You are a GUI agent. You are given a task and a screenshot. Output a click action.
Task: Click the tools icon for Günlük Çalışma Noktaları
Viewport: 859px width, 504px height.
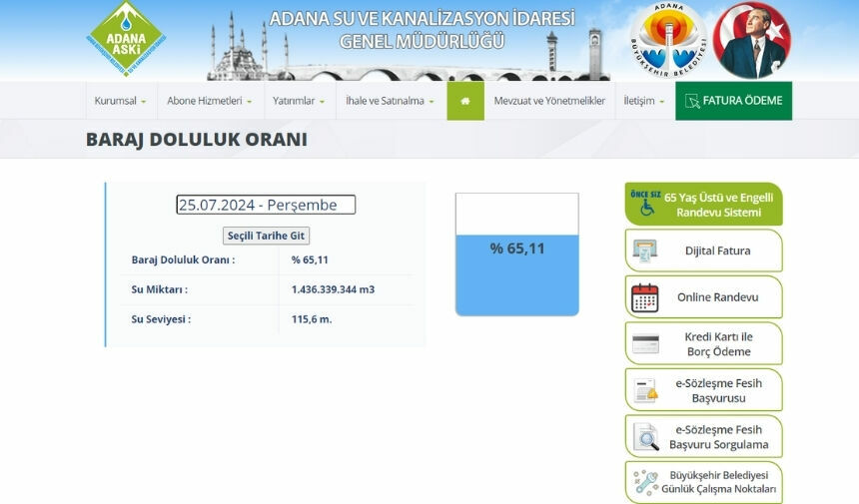[x=645, y=483]
